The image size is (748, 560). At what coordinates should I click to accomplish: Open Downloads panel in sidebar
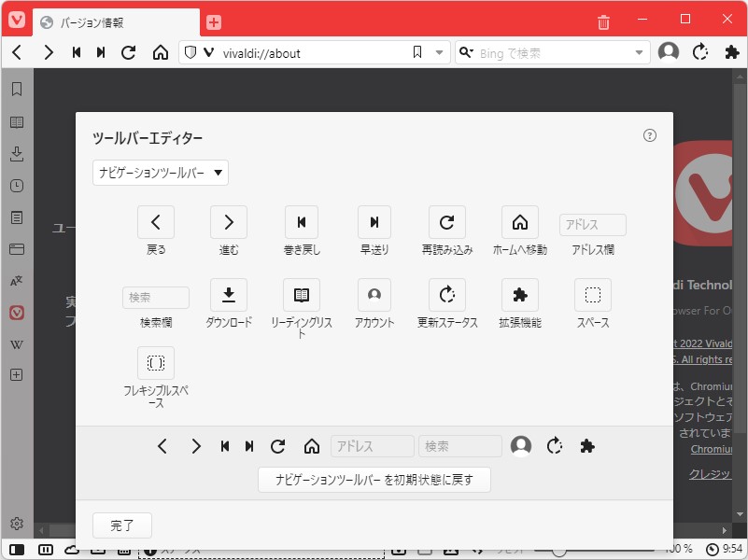(17, 154)
